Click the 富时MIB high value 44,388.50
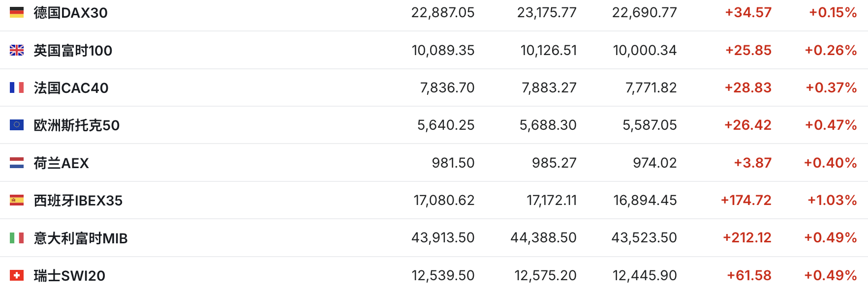Image resolution: width=868 pixels, height=292 pixels. pos(543,238)
